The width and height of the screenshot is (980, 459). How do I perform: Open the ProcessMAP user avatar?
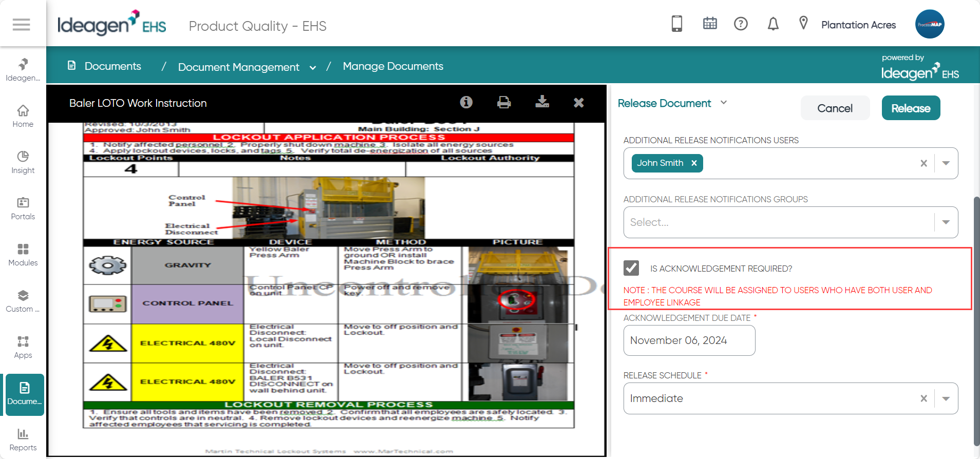pos(930,24)
